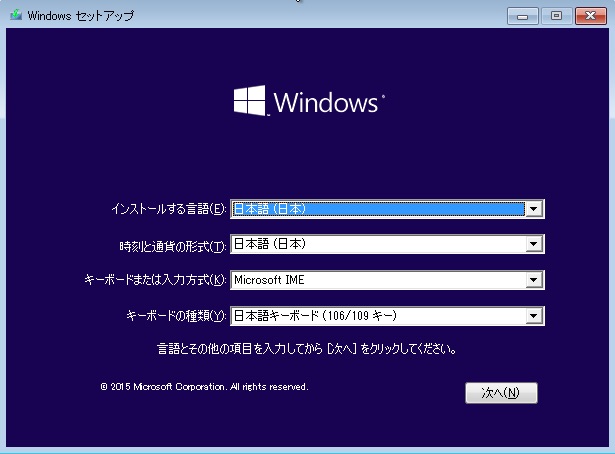Click the 時刻と通貨の形式(T) label

click(x=172, y=246)
